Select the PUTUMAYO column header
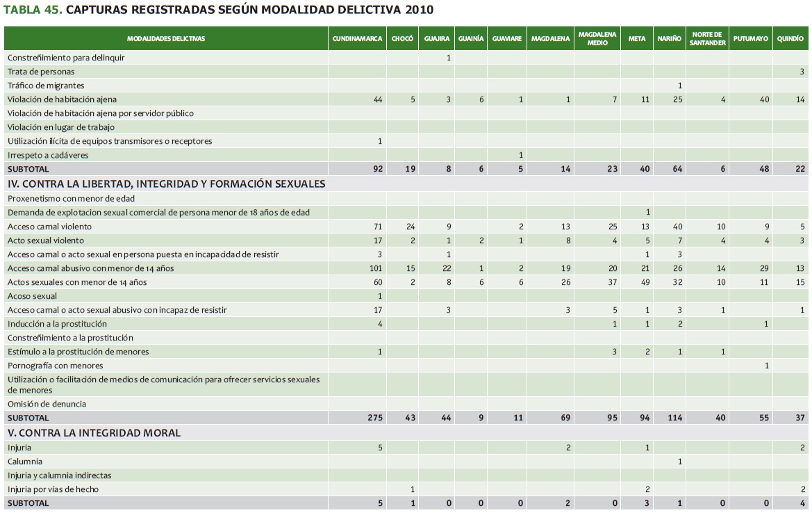Viewport: 812px width, 515px height. point(750,39)
